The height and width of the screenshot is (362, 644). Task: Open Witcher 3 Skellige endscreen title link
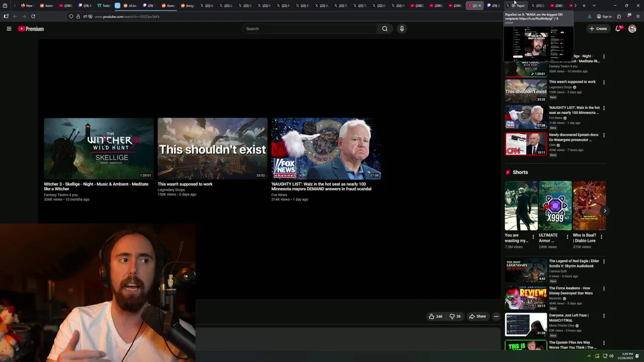[x=96, y=187]
